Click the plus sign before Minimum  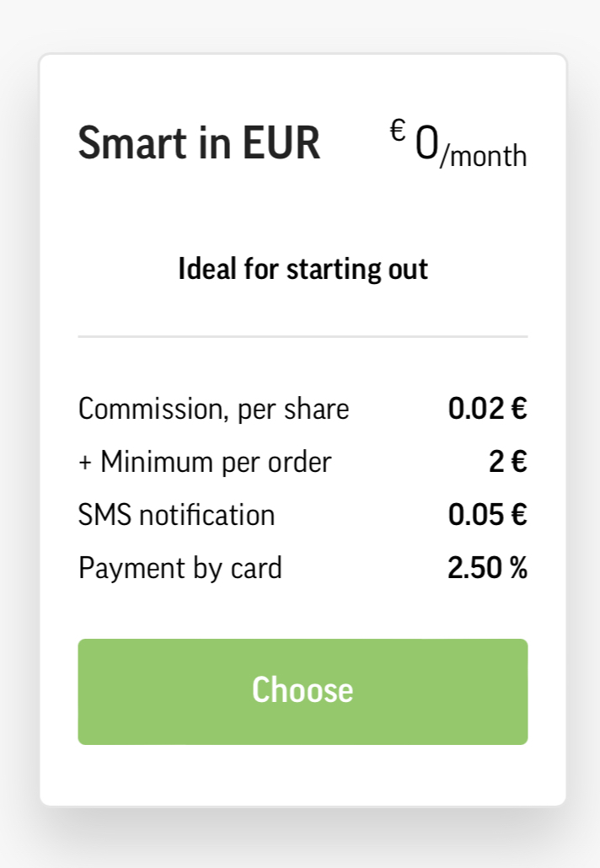tap(84, 463)
